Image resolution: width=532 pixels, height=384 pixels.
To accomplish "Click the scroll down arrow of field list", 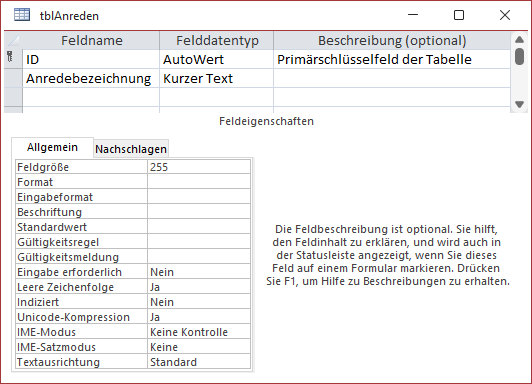I will click(x=519, y=104).
